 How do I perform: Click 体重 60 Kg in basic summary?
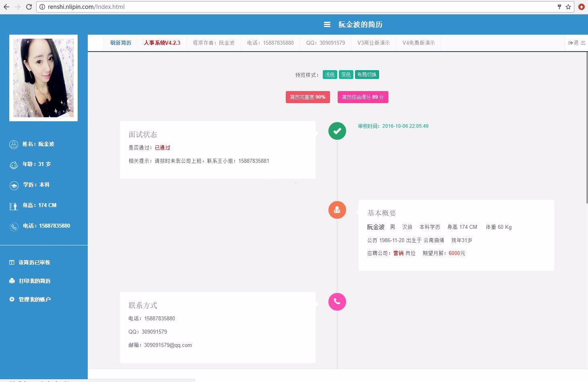(499, 227)
